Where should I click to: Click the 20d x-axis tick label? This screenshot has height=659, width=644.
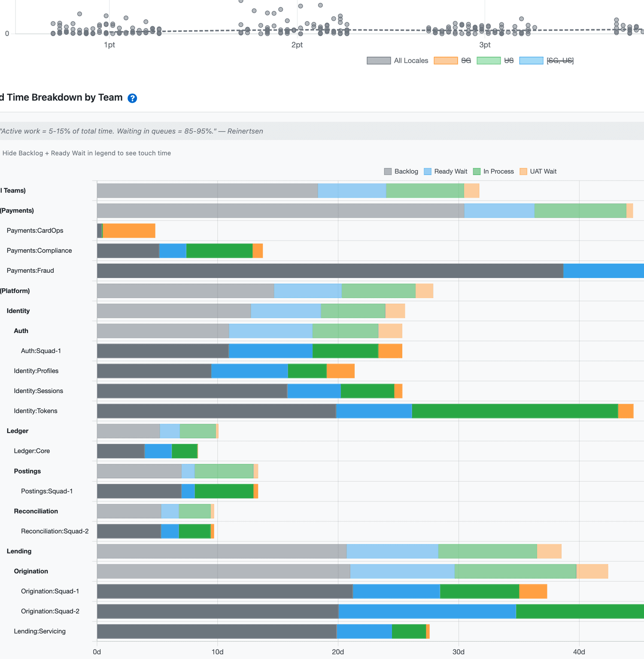(x=338, y=652)
